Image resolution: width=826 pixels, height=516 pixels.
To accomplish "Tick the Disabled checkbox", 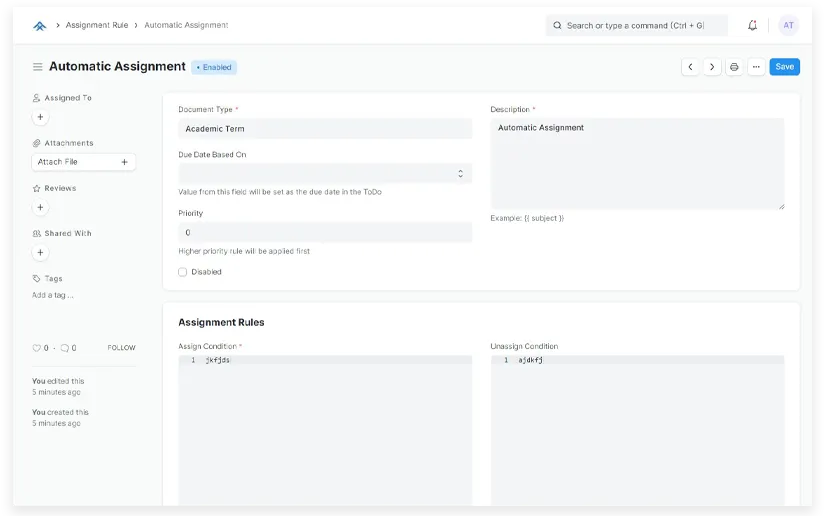I will [183, 272].
